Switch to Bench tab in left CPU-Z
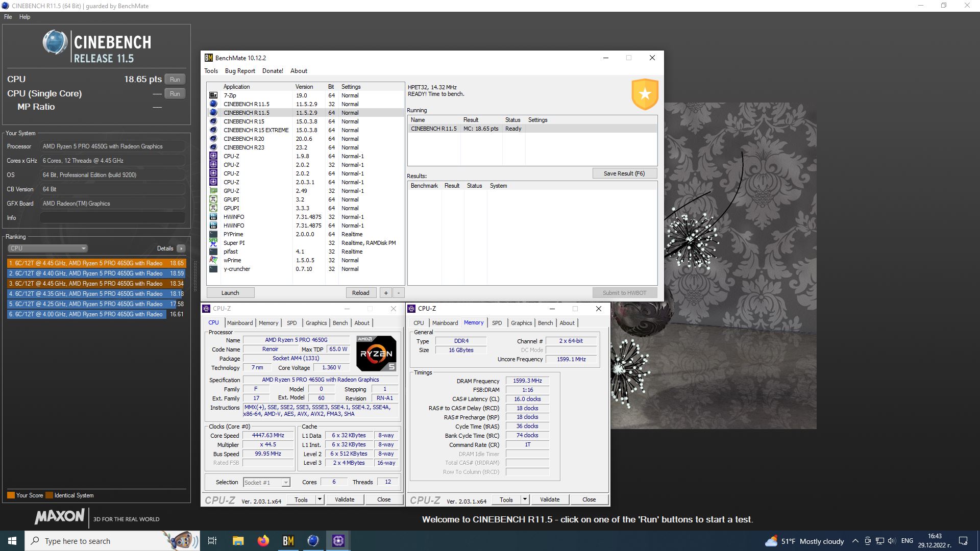980x551 pixels. click(x=340, y=323)
